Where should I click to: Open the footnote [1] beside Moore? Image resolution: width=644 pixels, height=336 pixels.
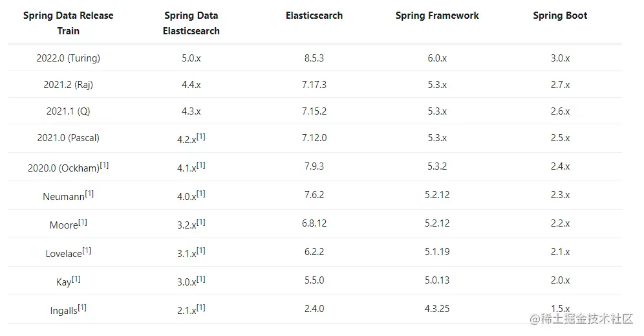point(83,221)
